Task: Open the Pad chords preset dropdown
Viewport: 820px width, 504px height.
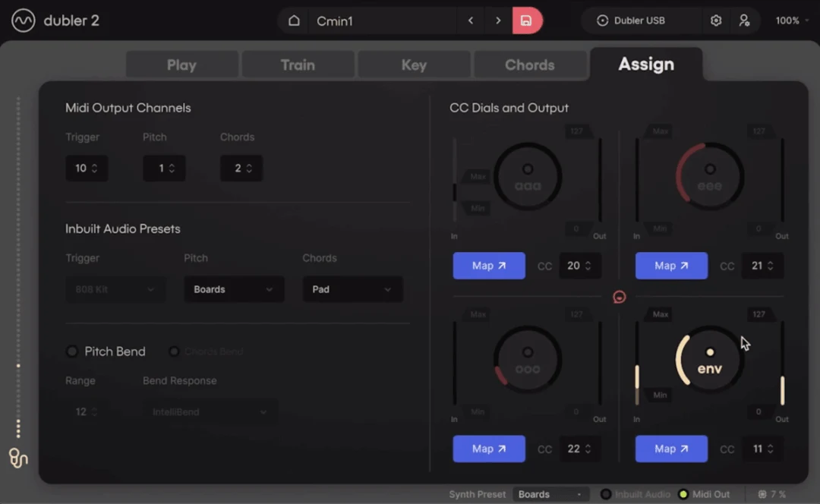Action: pos(352,289)
